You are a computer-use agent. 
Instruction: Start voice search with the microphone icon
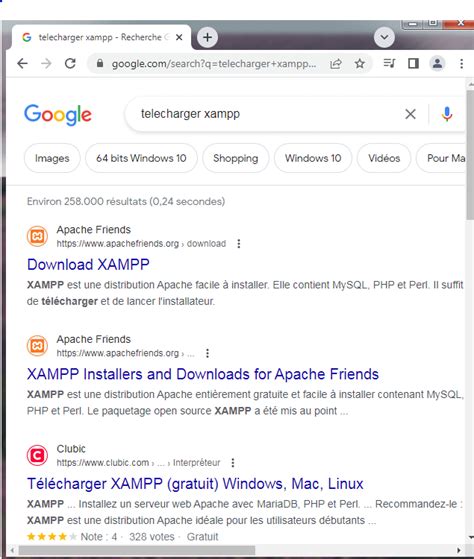click(x=447, y=114)
